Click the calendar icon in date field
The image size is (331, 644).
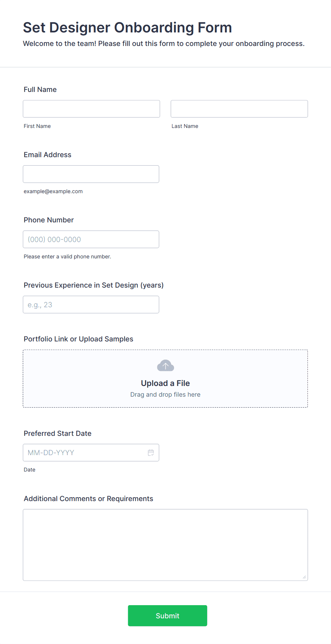tap(151, 453)
